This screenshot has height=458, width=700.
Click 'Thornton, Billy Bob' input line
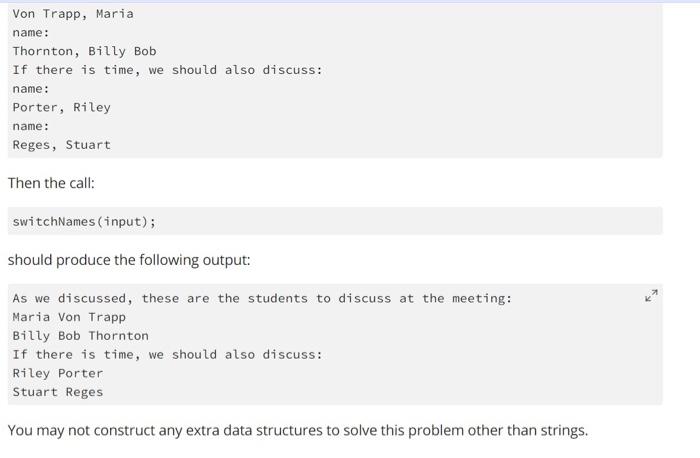point(84,51)
